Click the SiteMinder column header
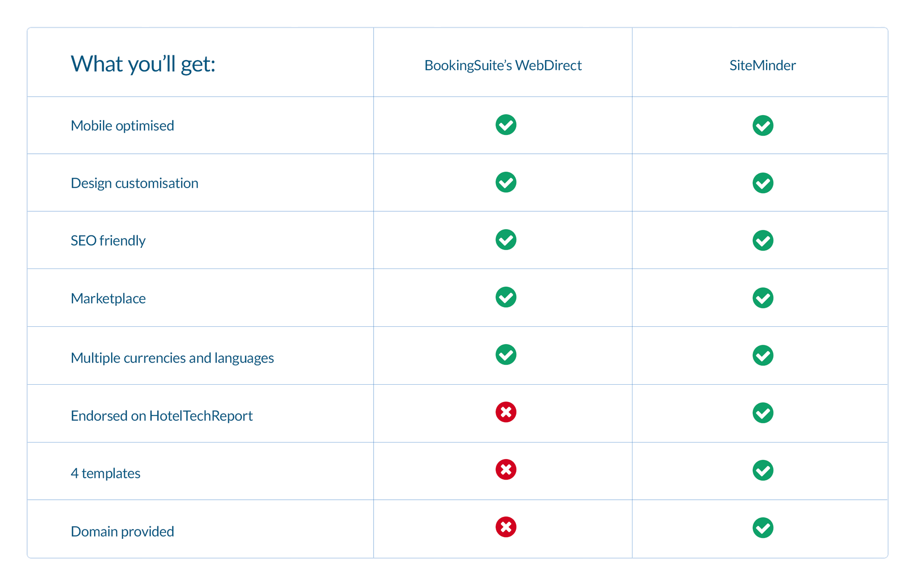918x588 pixels. pos(762,65)
